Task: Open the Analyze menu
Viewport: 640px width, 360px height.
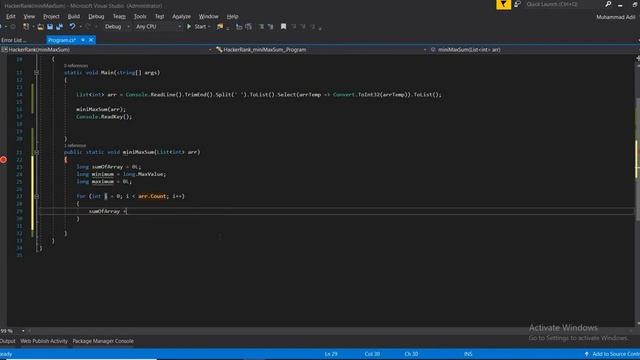Action: tap(182, 16)
